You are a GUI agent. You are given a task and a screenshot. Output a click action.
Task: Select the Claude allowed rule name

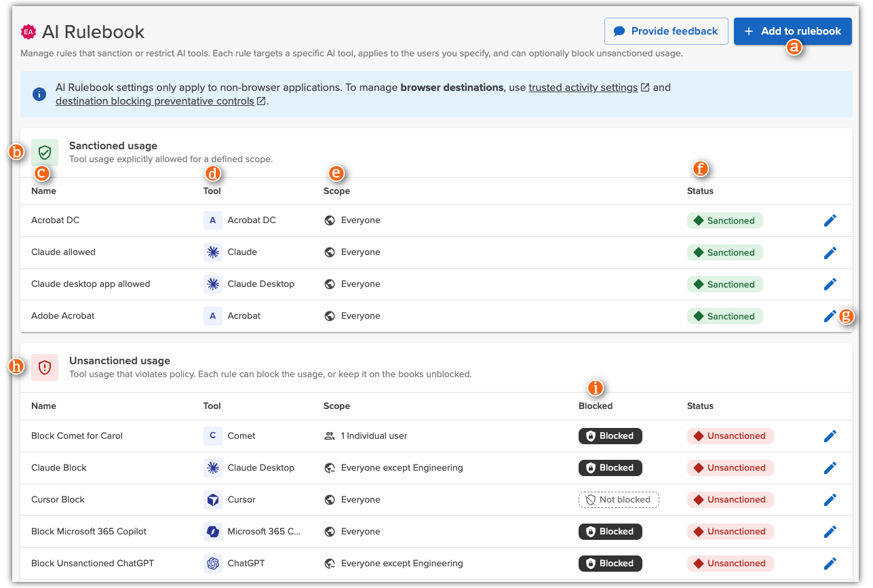pos(63,252)
